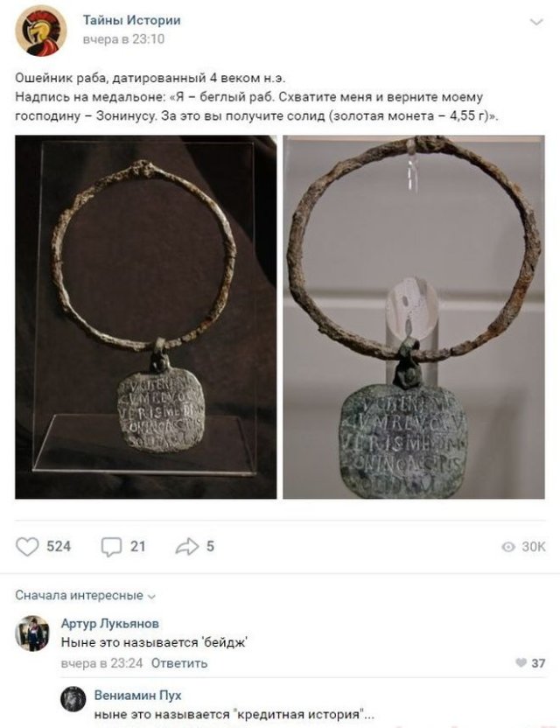Click Ответить under Артур's comment

click(x=179, y=663)
